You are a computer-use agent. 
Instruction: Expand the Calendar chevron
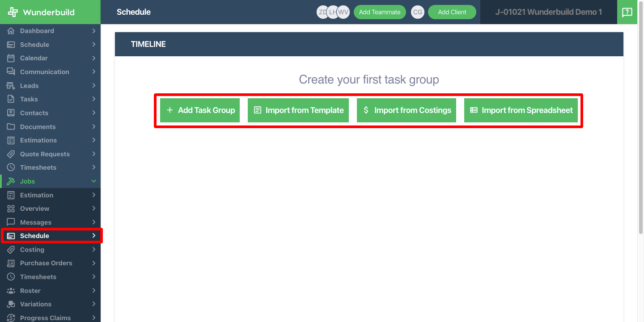coord(94,58)
